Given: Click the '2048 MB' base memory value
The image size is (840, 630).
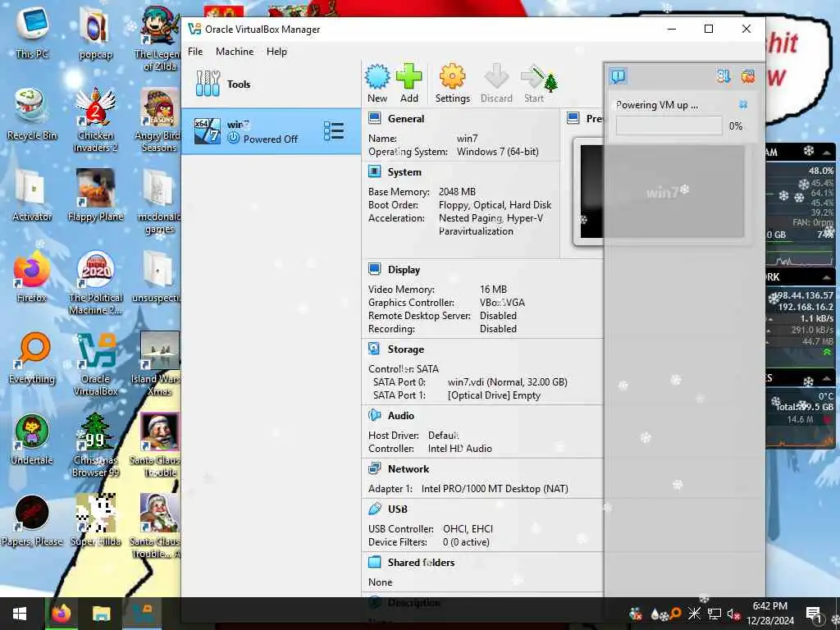Looking at the screenshot, I should click(x=457, y=192).
